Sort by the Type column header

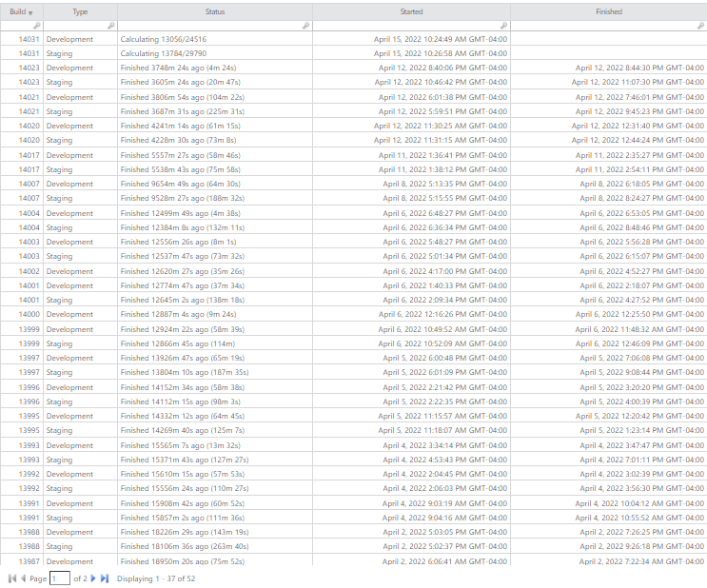click(80, 11)
